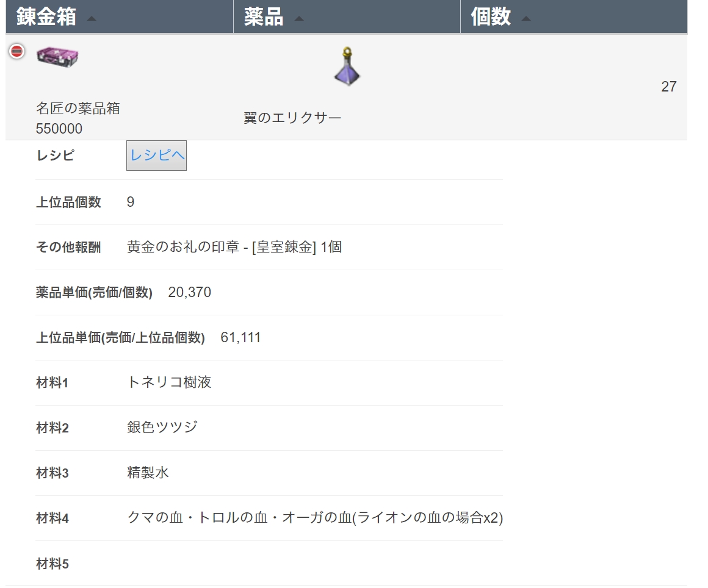Select the 個数 column header text
This screenshot has height=588, width=708.
pos(491,17)
